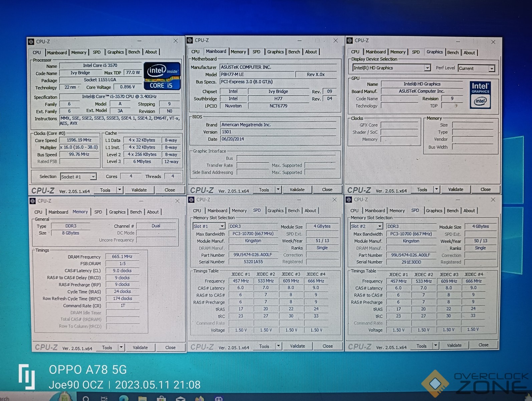
Task: Select About tab in the Graphics window
Action: [469, 52]
